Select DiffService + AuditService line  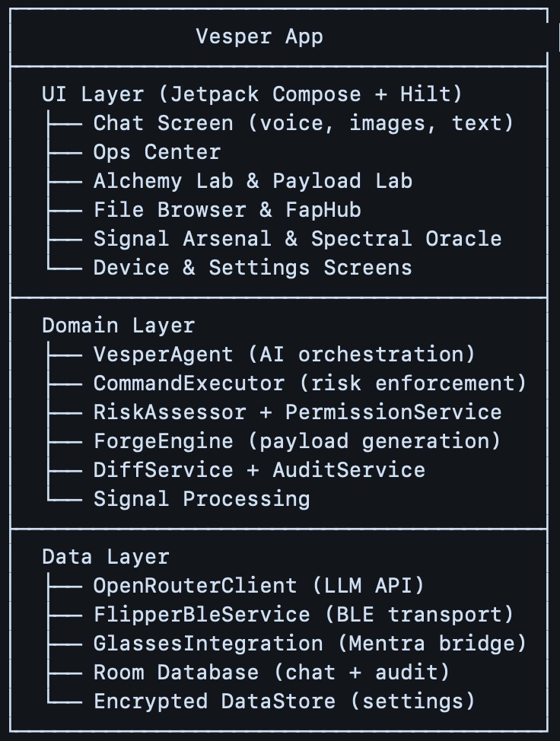pyautogui.click(x=259, y=470)
